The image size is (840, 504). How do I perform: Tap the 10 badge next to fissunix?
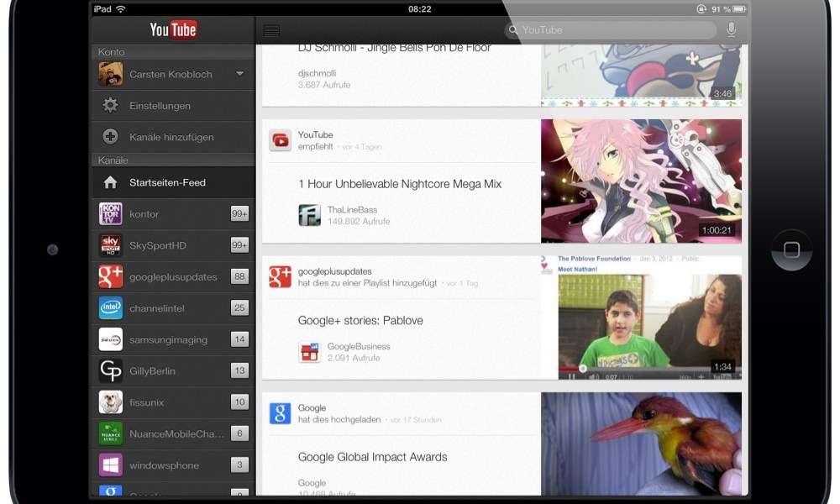(x=239, y=402)
